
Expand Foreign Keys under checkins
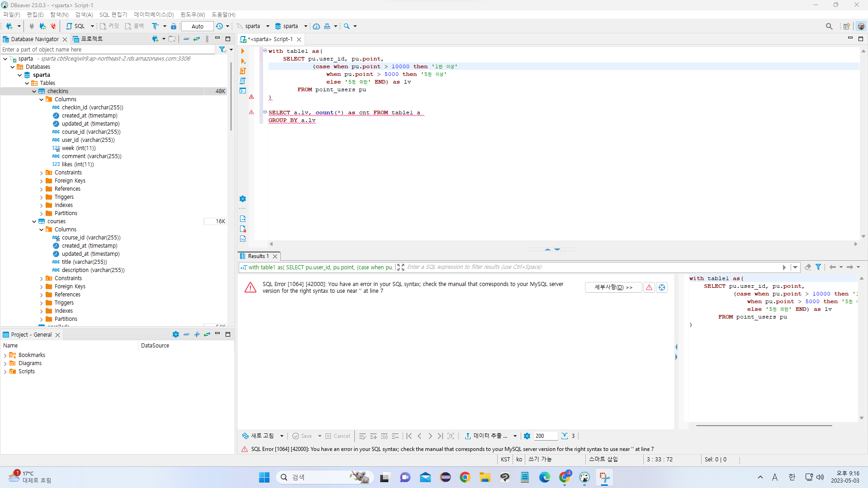(x=42, y=181)
